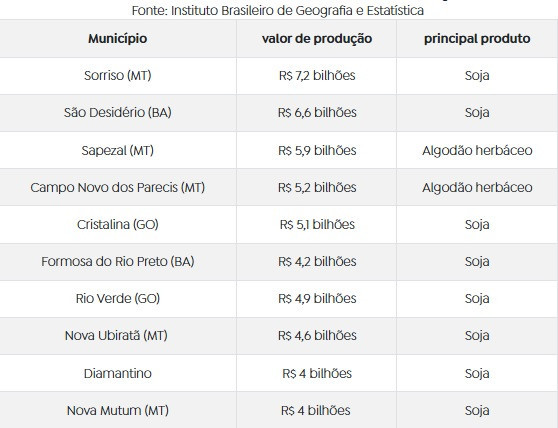Click the Fonte: Instituto Brasileiro caption
The width and height of the screenshot is (558, 428).
click(x=278, y=11)
